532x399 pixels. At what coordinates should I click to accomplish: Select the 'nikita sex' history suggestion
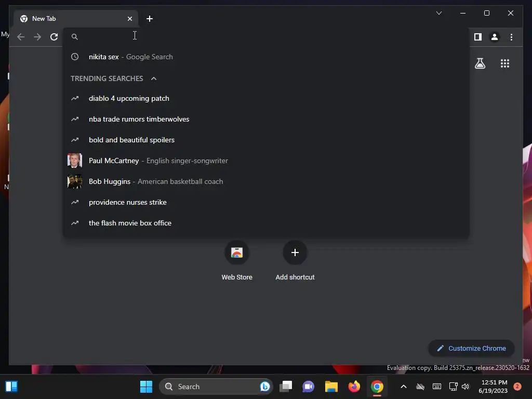click(266, 57)
